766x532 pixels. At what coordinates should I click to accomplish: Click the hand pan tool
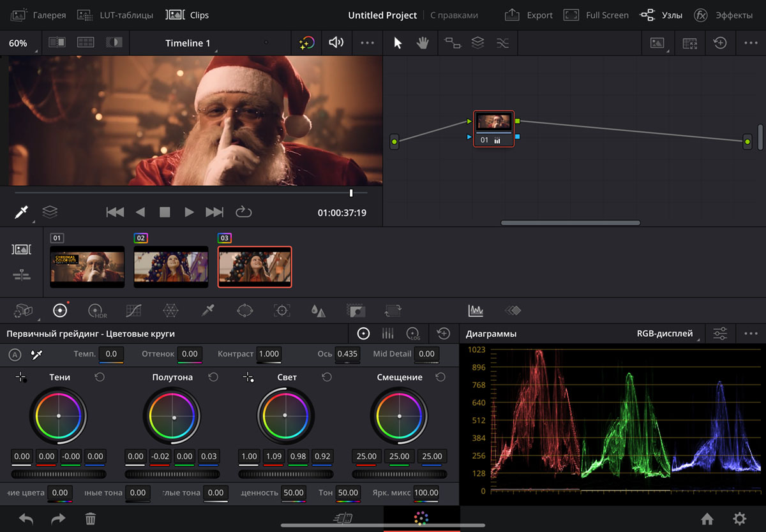(422, 43)
